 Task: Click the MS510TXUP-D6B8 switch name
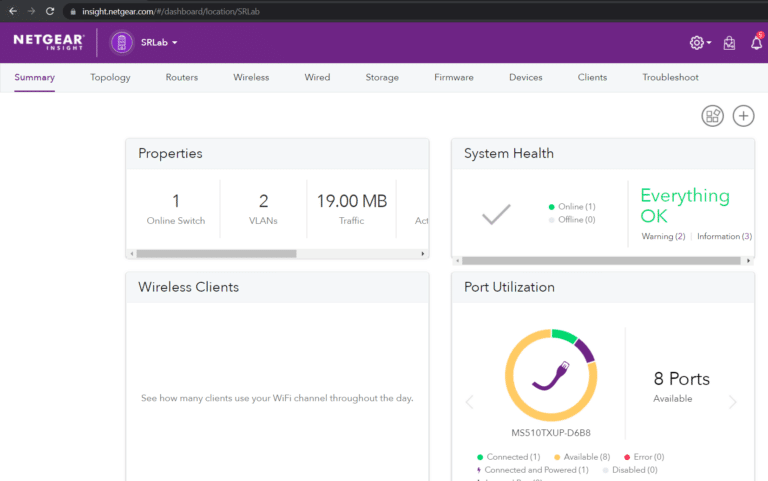coord(551,433)
